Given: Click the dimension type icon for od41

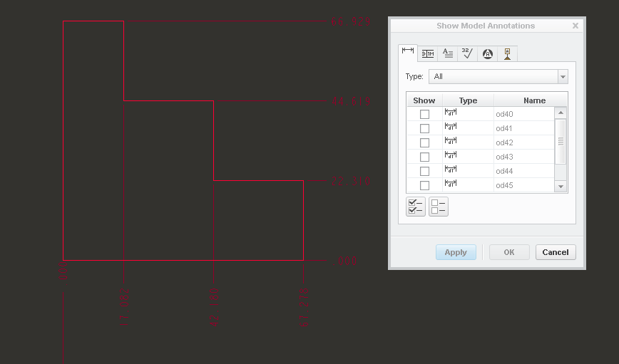Looking at the screenshot, I should (x=451, y=127).
